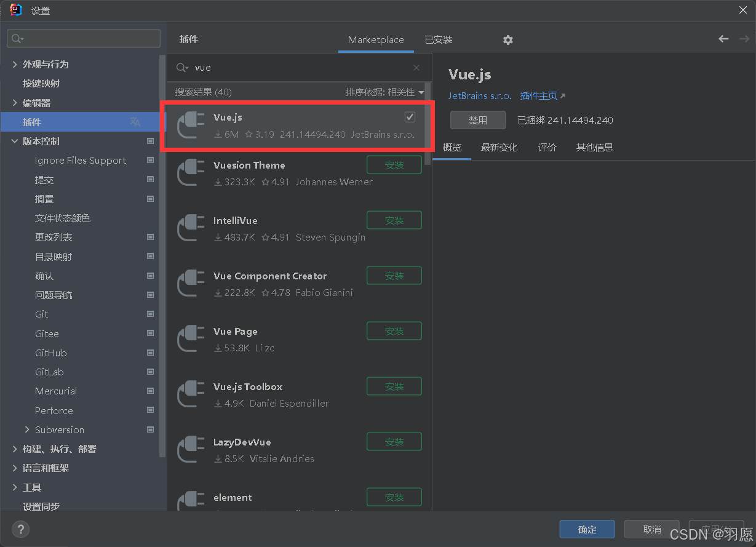The image size is (756, 547).
Task: Open the JetBrains s.r.o. vendor link
Action: (480, 96)
